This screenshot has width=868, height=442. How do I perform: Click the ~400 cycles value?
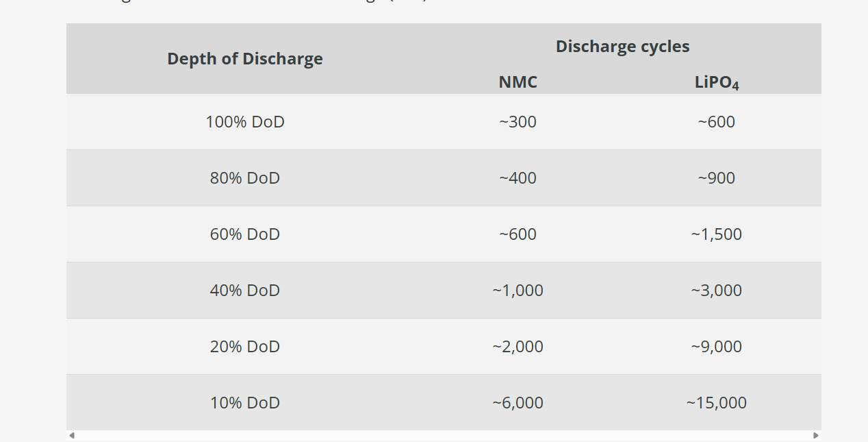point(518,178)
